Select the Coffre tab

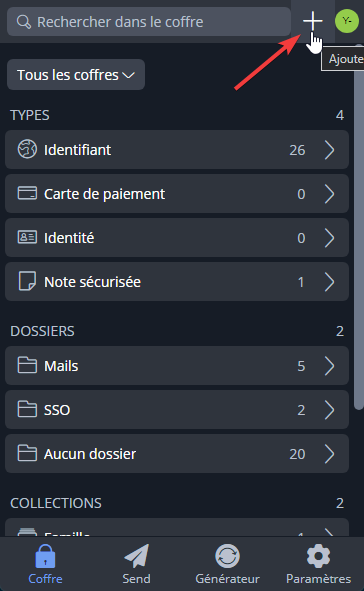(45, 564)
